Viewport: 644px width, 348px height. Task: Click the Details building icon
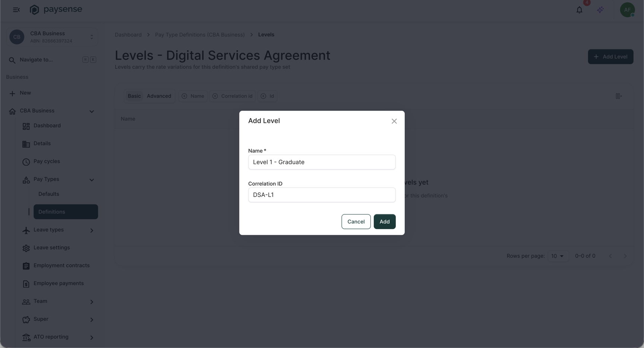click(26, 144)
